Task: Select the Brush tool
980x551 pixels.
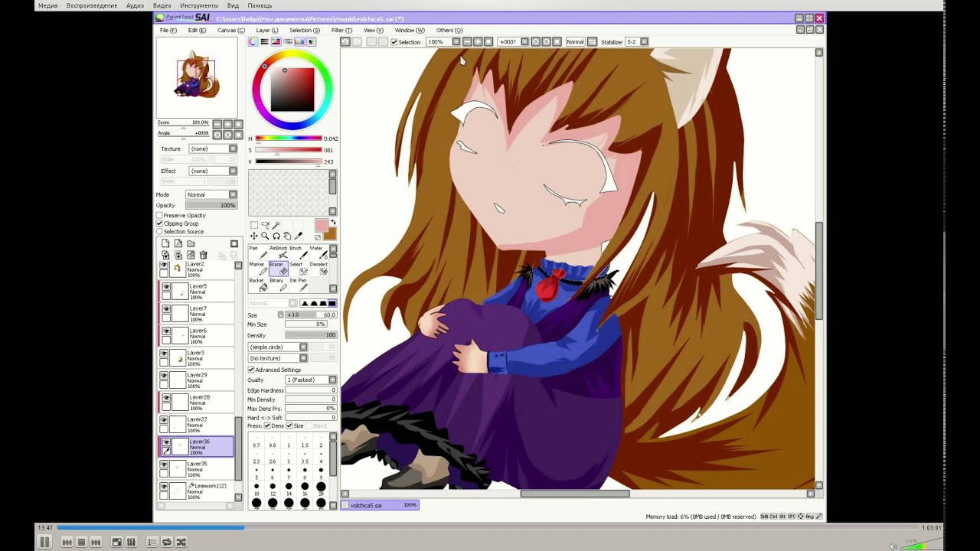Action: tap(297, 253)
